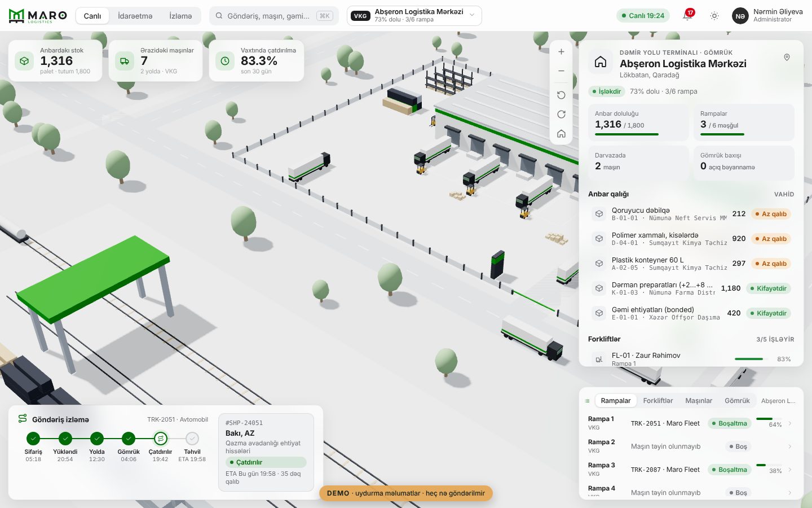Rotate the map view clockwise
This screenshot has width=812, height=508.
pyautogui.click(x=561, y=114)
